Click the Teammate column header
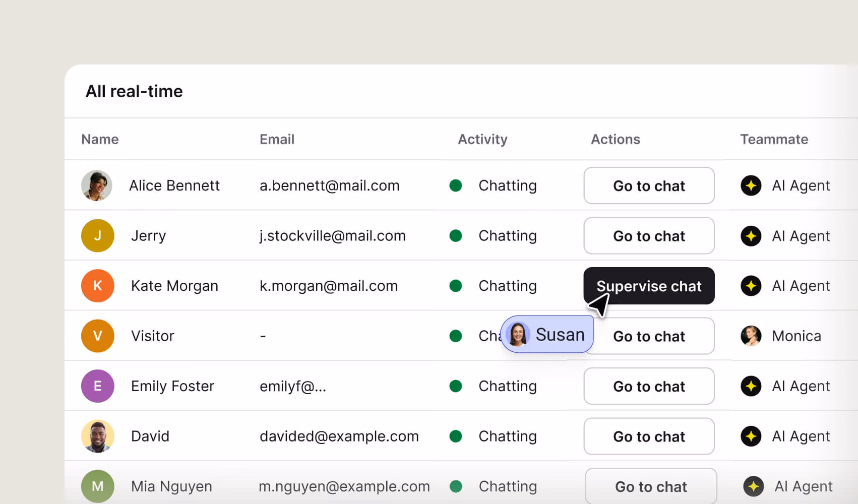This screenshot has height=504, width=858. coord(774,139)
